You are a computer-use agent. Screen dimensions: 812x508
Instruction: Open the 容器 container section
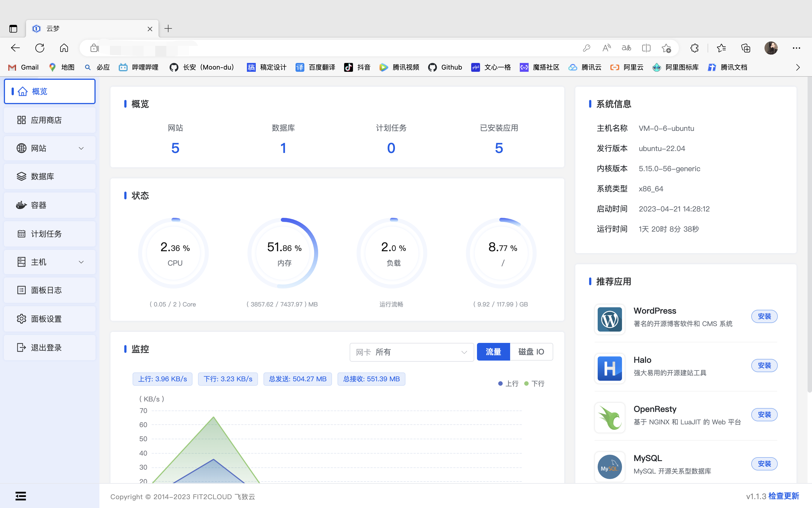[50, 205]
